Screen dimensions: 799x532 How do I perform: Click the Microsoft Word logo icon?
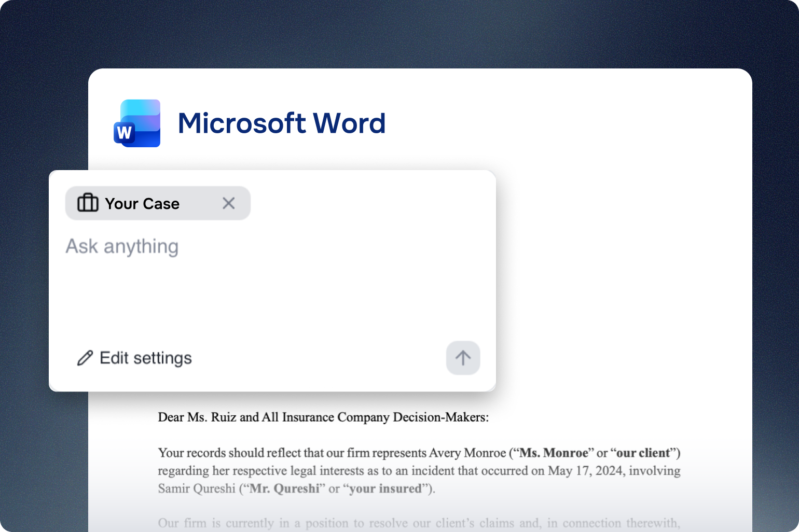(x=137, y=123)
